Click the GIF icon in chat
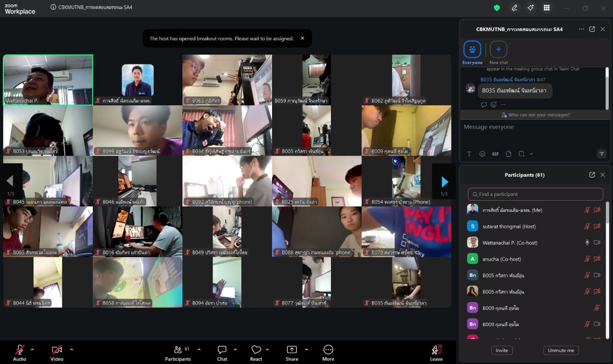Viewport: 613px width, 364px height. [x=495, y=154]
